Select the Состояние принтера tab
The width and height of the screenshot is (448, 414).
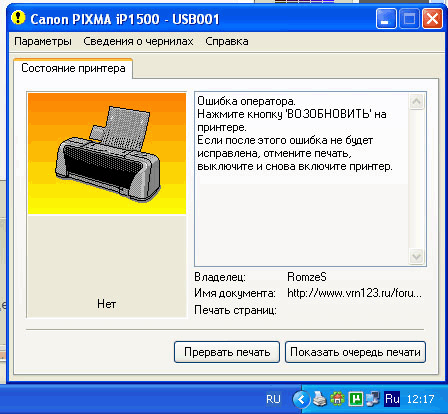73,68
